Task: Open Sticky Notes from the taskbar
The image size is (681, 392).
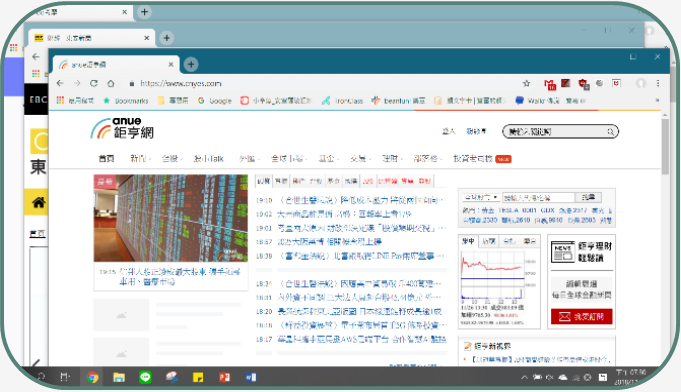Action: (198, 377)
